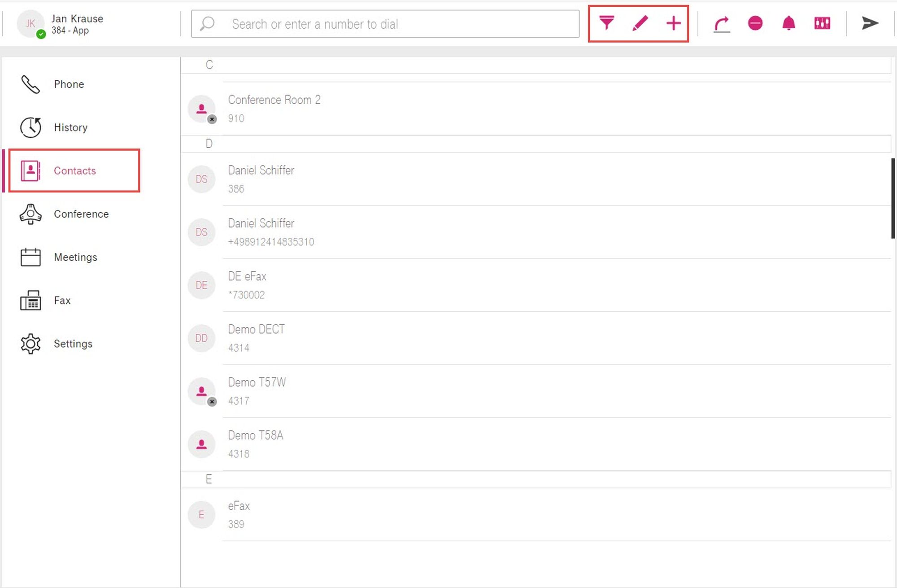
Task: Select Conference Room 2 contact
Action: (274, 108)
